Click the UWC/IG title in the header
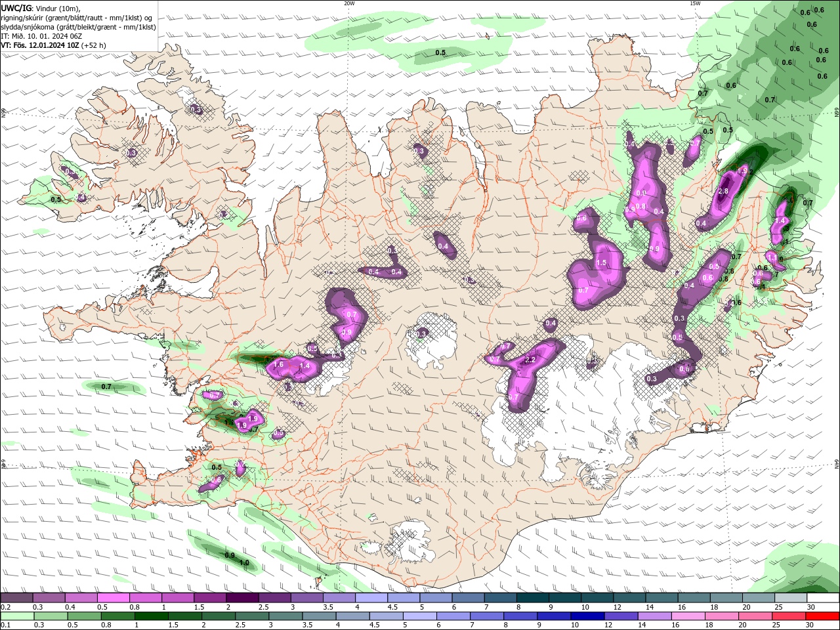Viewport: 840px width, 630px height. [16, 8]
